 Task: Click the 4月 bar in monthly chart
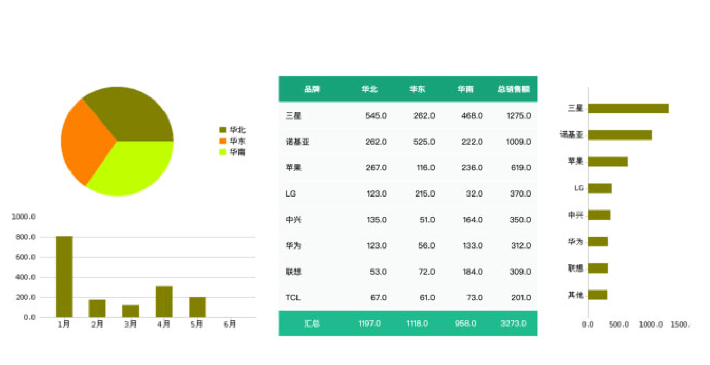(x=164, y=302)
